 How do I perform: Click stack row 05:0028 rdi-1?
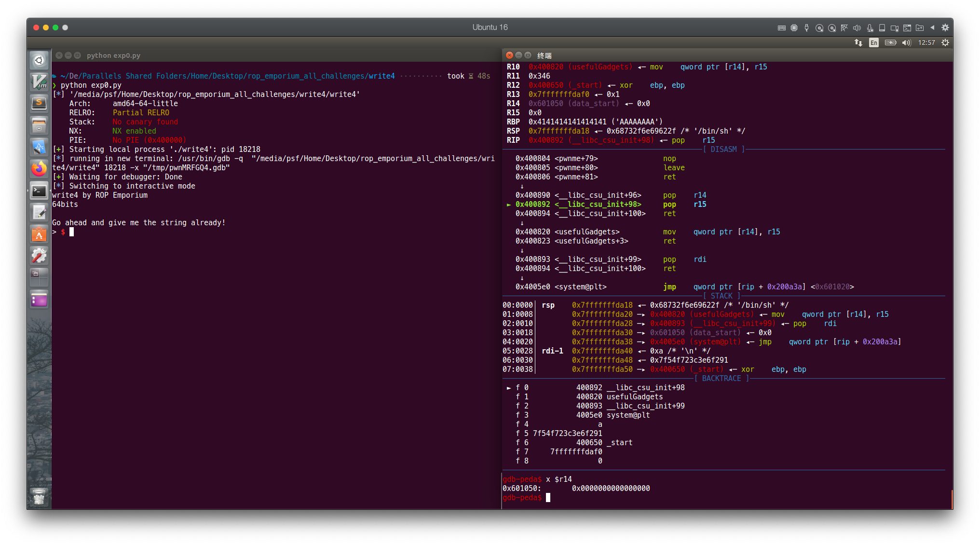(606, 351)
